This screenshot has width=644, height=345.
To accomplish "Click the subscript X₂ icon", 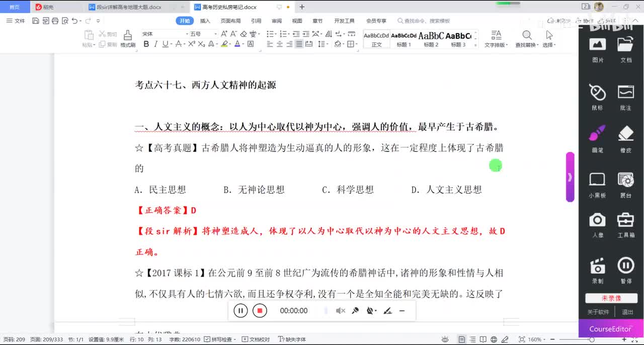I will 201,44.
